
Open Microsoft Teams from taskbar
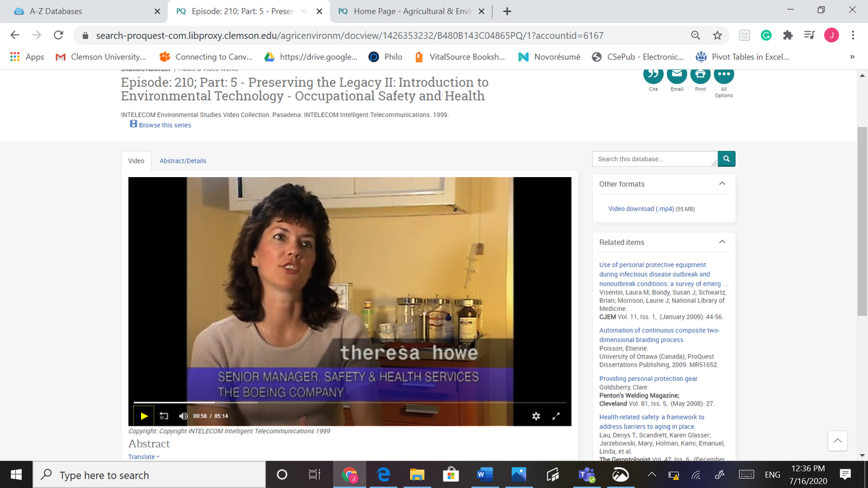(x=585, y=475)
